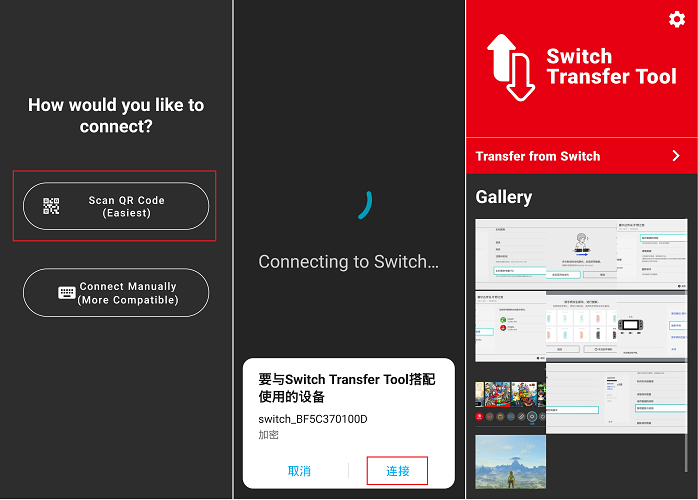Open the Switch home menu gallery thumbnail
Image resolution: width=698 pixels, height=500 pixels.
(x=510, y=398)
